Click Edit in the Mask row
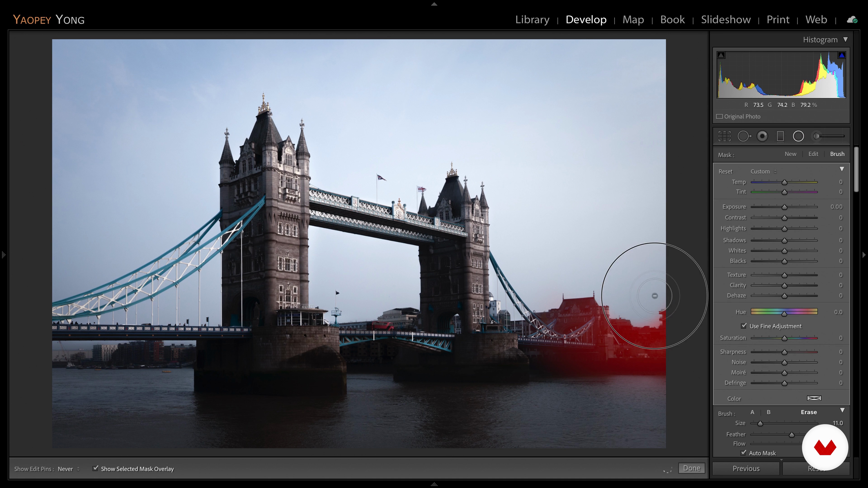The width and height of the screenshot is (868, 488). [x=813, y=154]
